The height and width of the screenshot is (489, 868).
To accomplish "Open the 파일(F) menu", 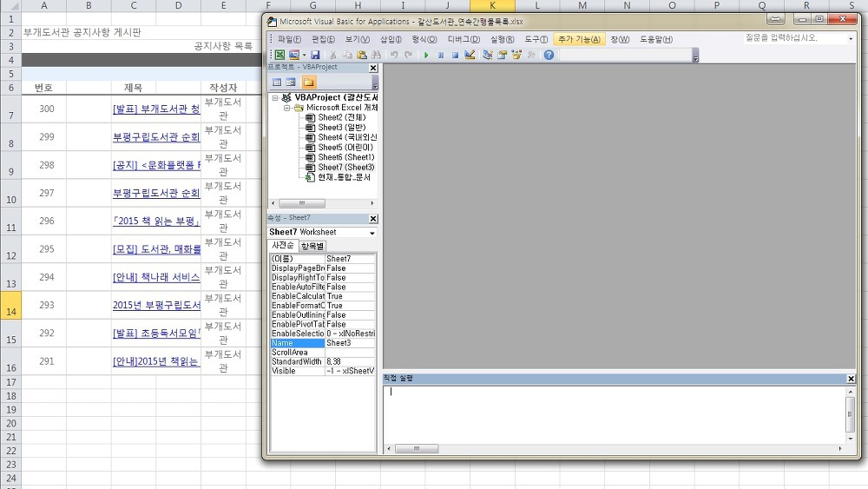I will (290, 39).
